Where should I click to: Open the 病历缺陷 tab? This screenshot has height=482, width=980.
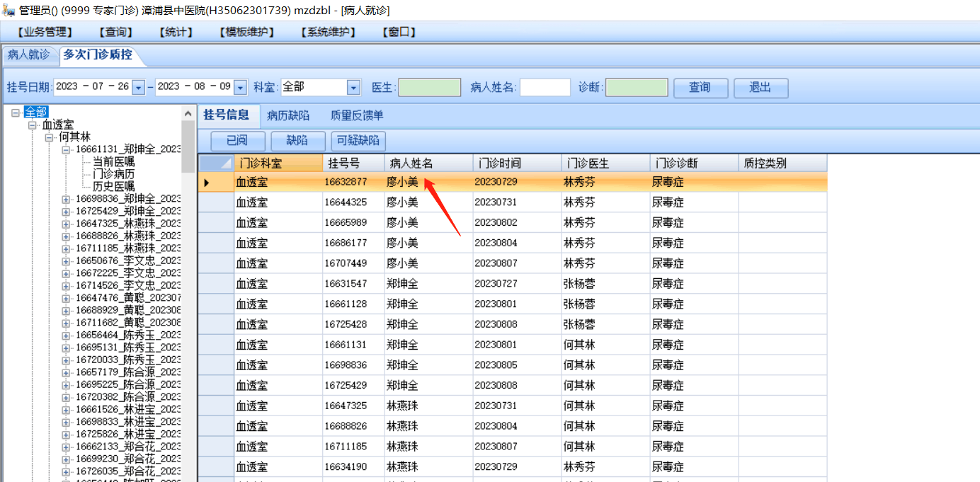(x=288, y=115)
